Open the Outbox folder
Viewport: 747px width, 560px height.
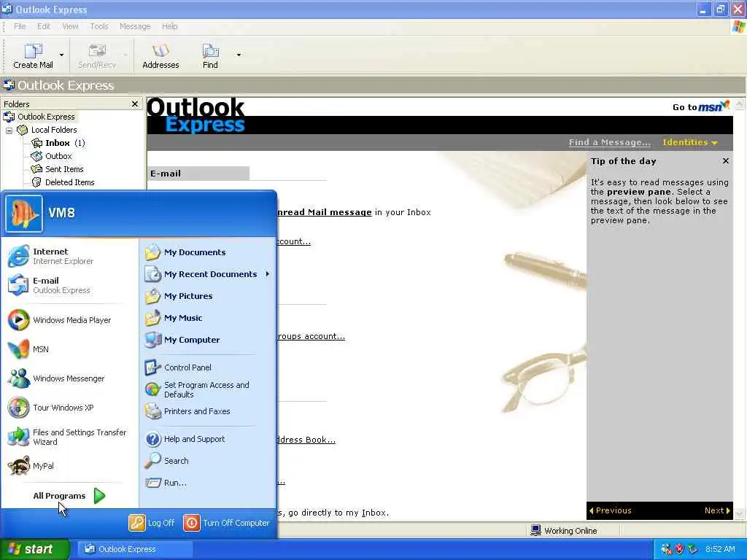pos(58,156)
